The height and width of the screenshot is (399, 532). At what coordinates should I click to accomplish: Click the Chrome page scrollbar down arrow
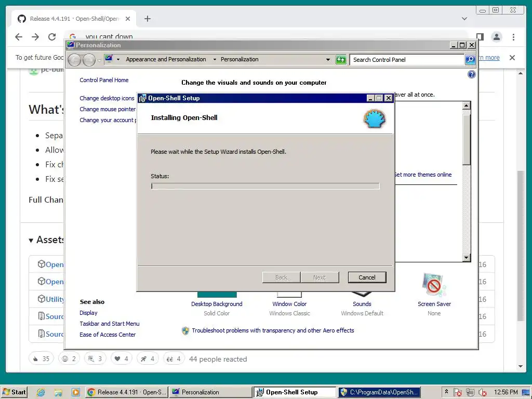pyautogui.click(x=521, y=366)
